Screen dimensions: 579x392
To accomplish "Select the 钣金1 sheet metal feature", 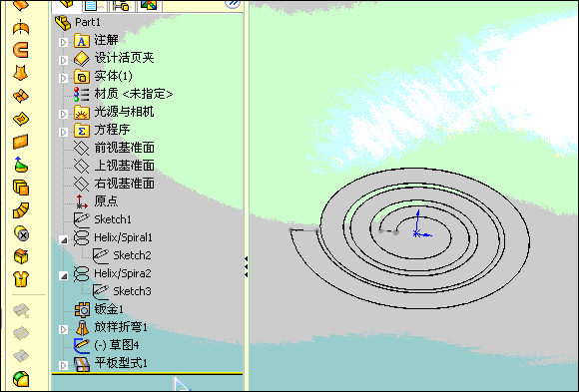I will click(99, 309).
